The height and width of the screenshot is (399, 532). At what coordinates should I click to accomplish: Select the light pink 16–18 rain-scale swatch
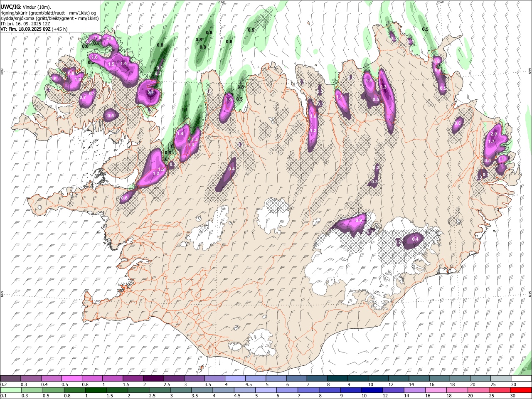tap(436, 390)
